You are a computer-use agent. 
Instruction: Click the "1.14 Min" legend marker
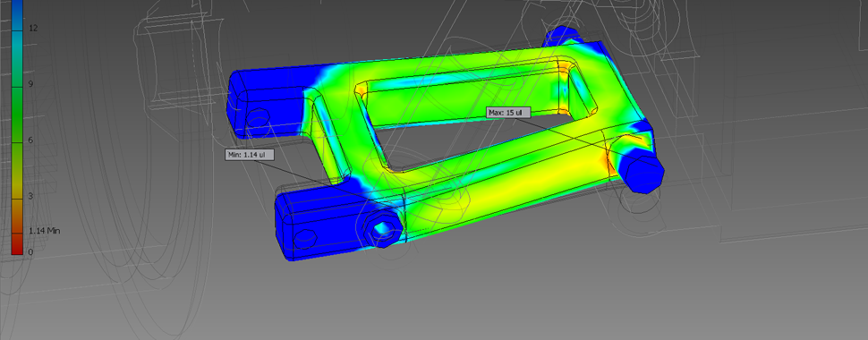[x=44, y=230]
